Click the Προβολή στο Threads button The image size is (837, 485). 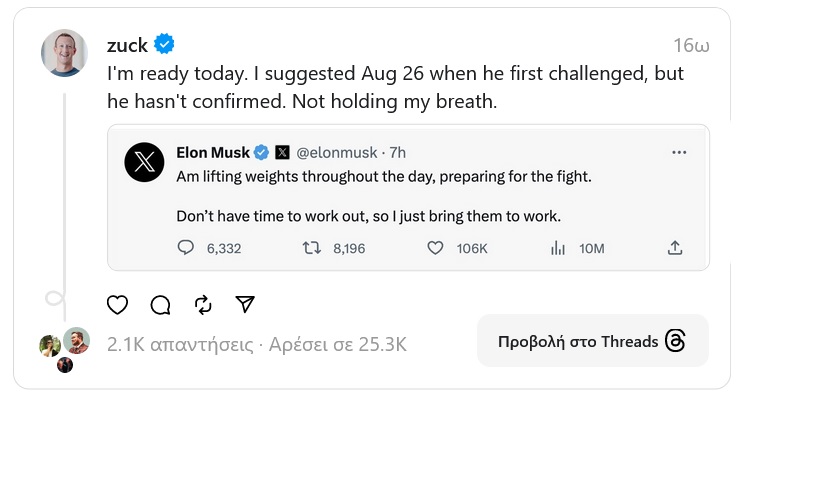point(593,340)
